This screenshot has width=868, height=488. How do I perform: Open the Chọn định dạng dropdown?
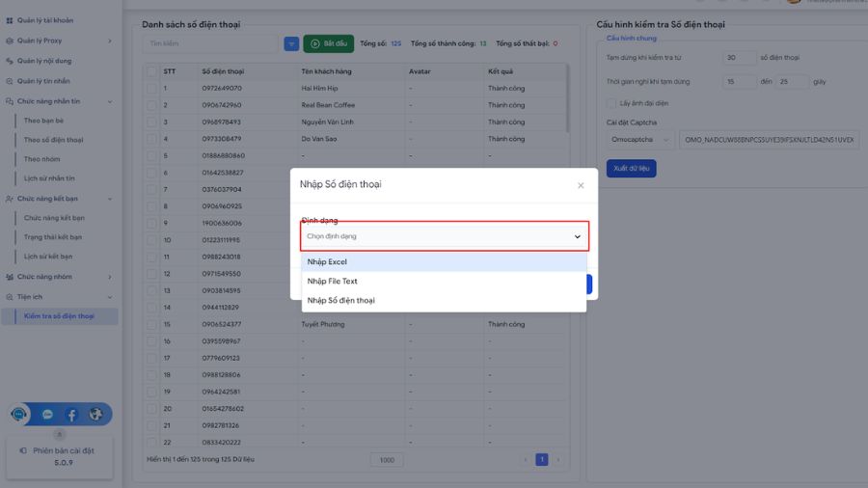coord(444,236)
